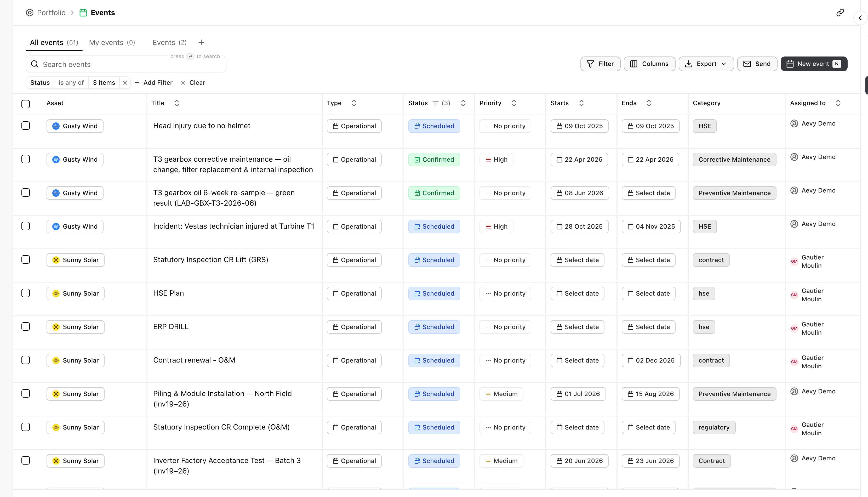The image size is (868, 497).
Task: Click GM avatar in ERP DRILL row
Action: [794, 328]
